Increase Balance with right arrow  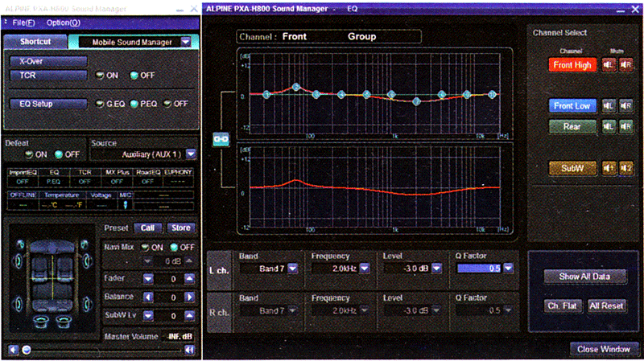pyautogui.click(x=190, y=297)
